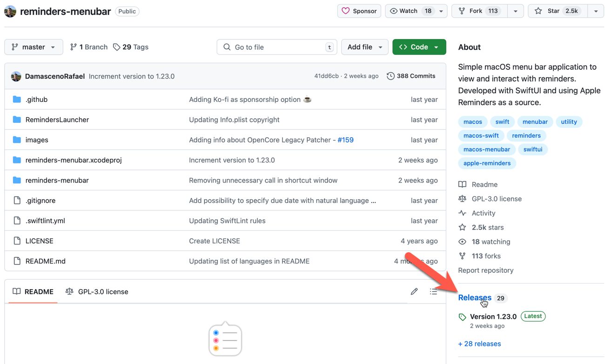Click the folder icon for .github
Screen dimensions: 605x364
click(17, 99)
